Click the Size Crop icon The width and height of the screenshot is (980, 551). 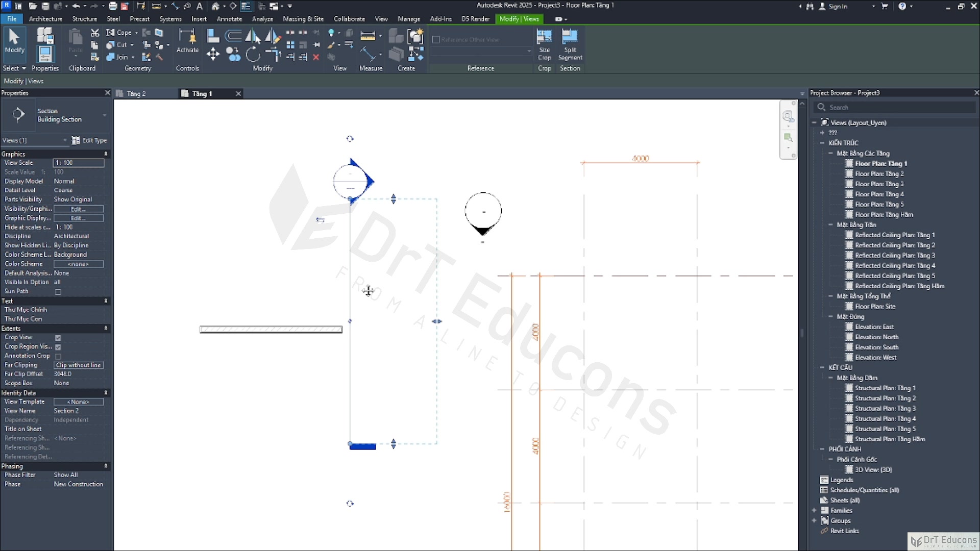[x=544, y=45]
